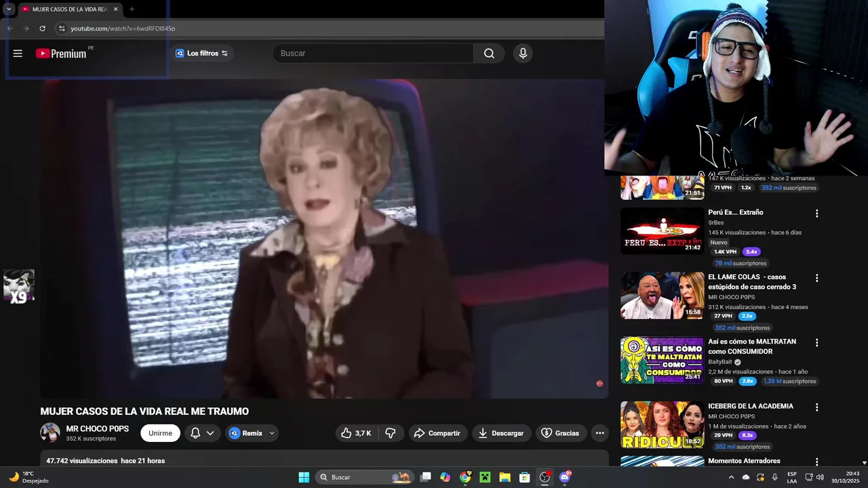868x488 pixels.
Task: Open BaityBait channel link
Action: 720,362
